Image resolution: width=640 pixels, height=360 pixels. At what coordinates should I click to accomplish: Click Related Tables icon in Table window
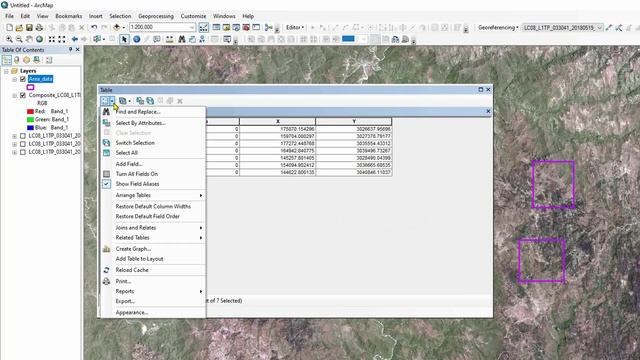coord(123,101)
